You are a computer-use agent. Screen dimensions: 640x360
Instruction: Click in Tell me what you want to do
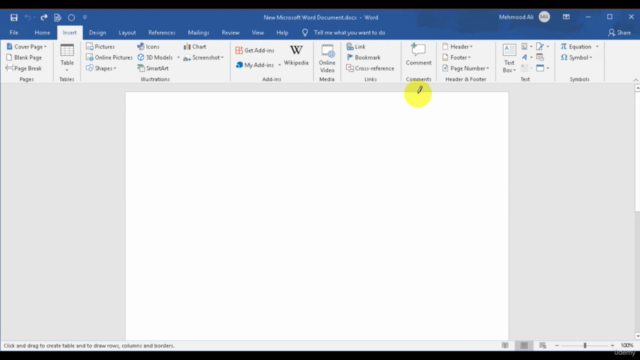349,33
